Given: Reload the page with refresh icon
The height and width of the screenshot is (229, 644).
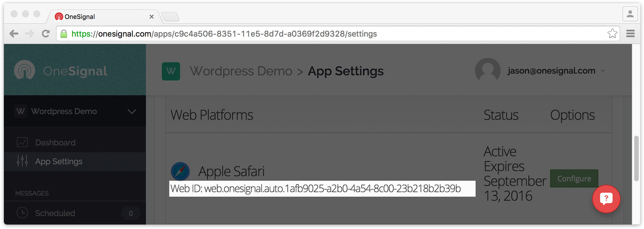Looking at the screenshot, I should tap(46, 34).
